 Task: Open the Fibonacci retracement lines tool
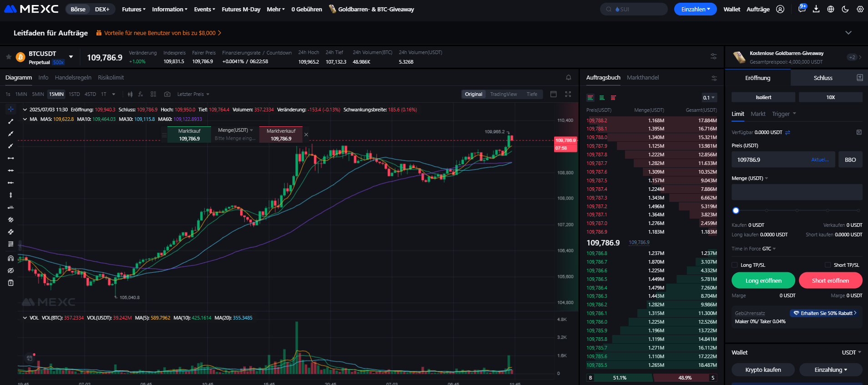pos(11,244)
